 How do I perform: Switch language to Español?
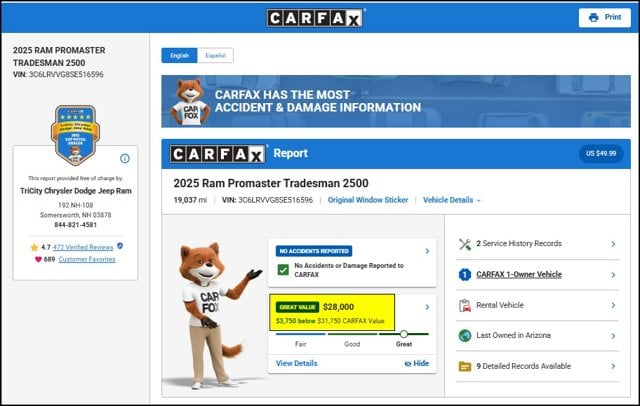click(215, 55)
